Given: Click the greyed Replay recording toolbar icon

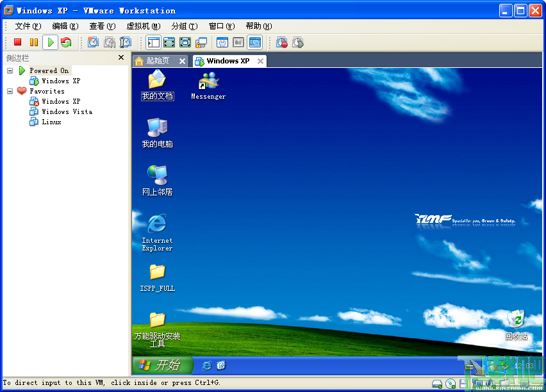Looking at the screenshot, I should 298,42.
